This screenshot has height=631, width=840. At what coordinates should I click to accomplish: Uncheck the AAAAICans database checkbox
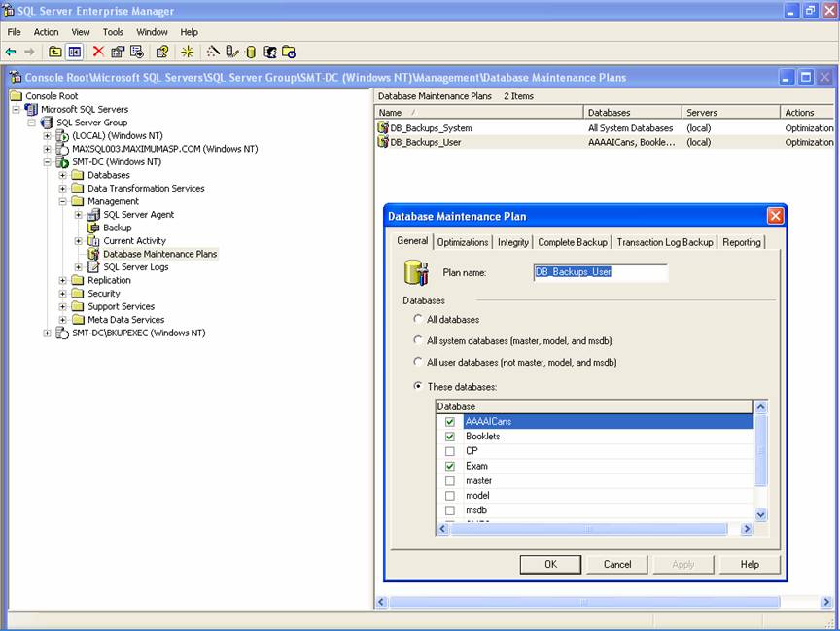point(450,422)
